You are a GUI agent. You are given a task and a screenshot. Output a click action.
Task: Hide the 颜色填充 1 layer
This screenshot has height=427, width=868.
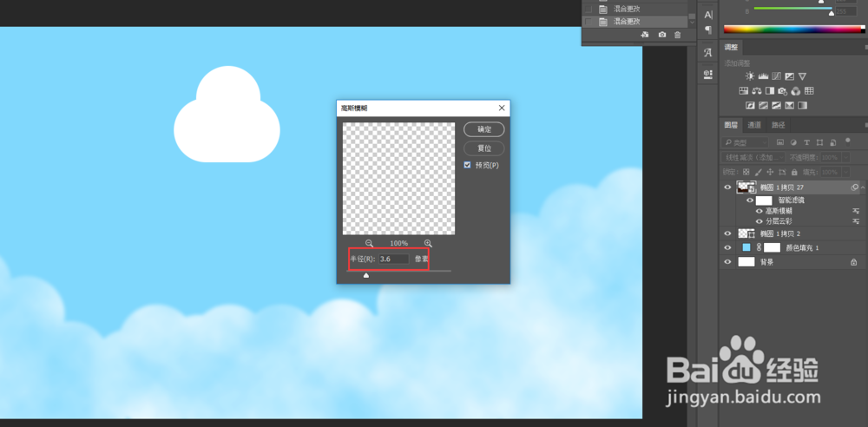(x=727, y=247)
